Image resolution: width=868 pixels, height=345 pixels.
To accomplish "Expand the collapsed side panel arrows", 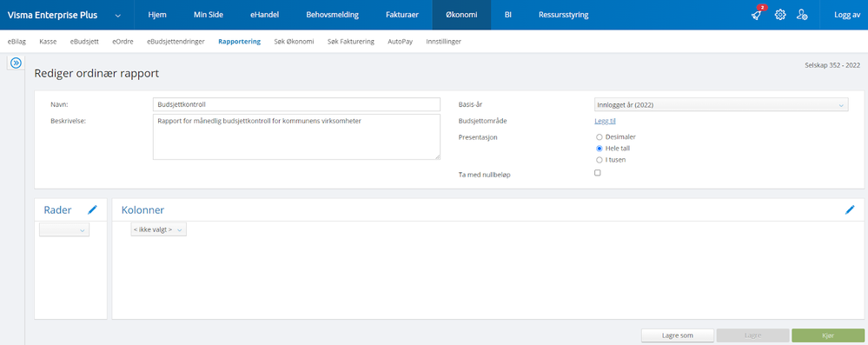I will (x=16, y=63).
